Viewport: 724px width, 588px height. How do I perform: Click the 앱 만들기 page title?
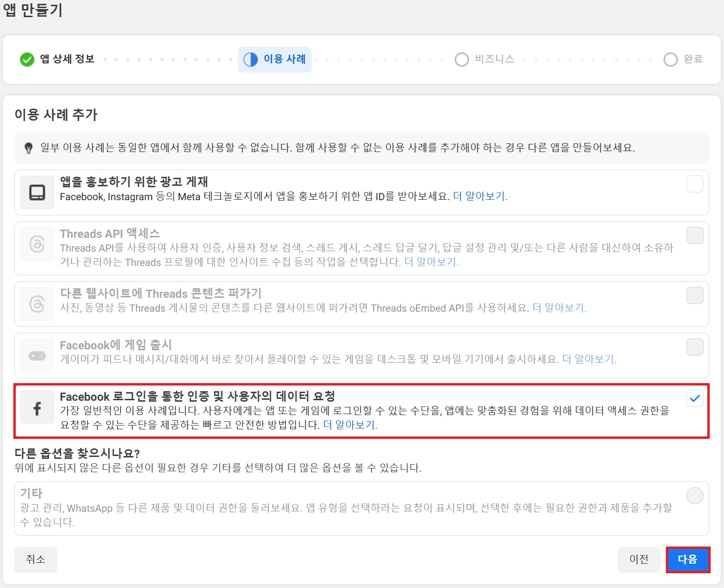tap(33, 10)
